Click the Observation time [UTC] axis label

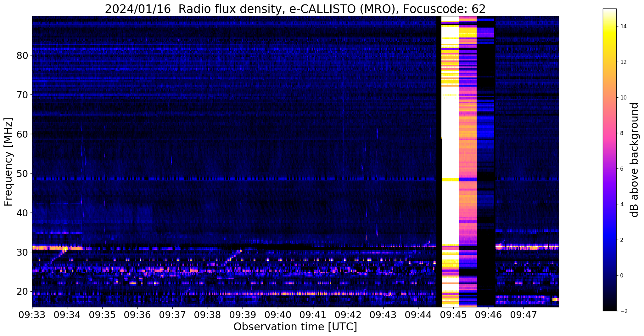[295, 327]
